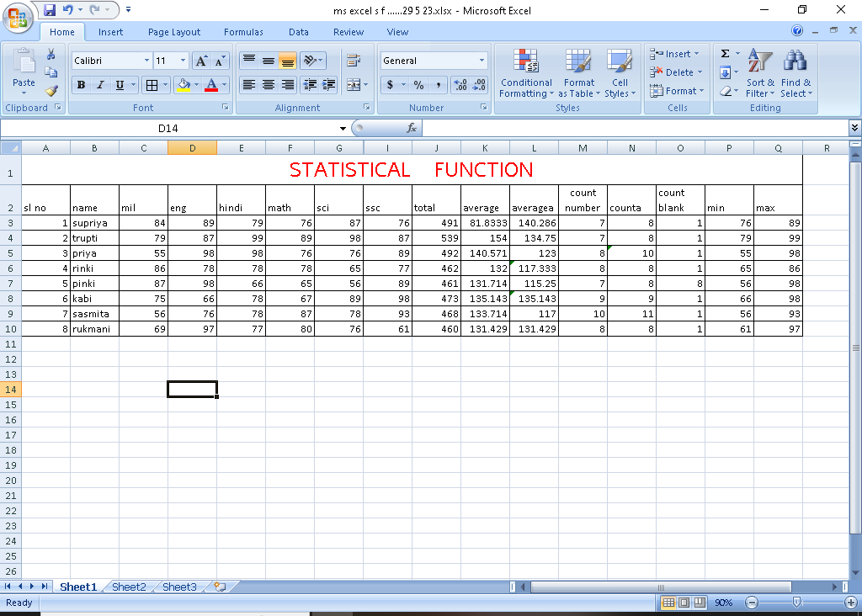Click the Format as Table button
This screenshot has height=616, width=862.
tap(578, 72)
